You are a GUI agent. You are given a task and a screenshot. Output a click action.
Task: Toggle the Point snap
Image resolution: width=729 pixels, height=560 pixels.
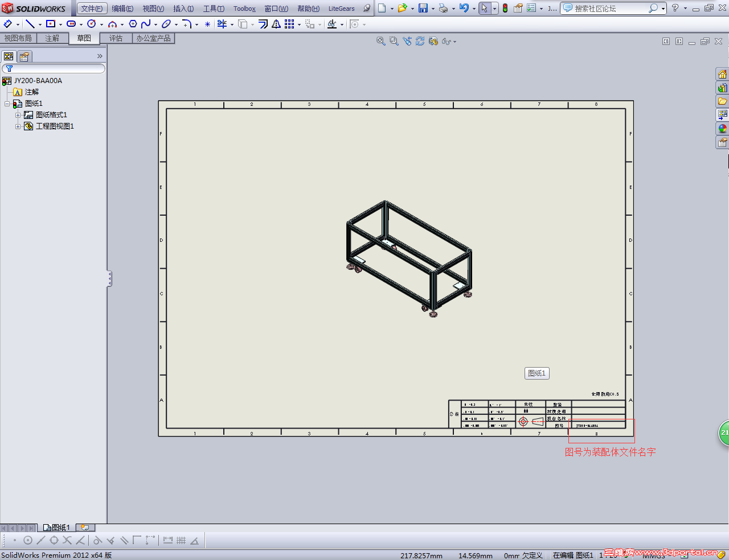(x=14, y=541)
